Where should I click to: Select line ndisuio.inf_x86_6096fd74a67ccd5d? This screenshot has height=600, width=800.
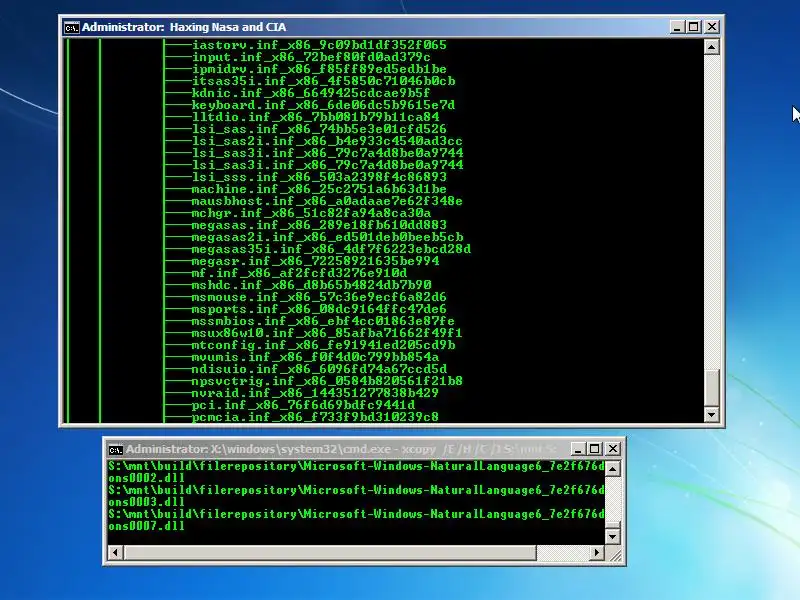(x=319, y=369)
